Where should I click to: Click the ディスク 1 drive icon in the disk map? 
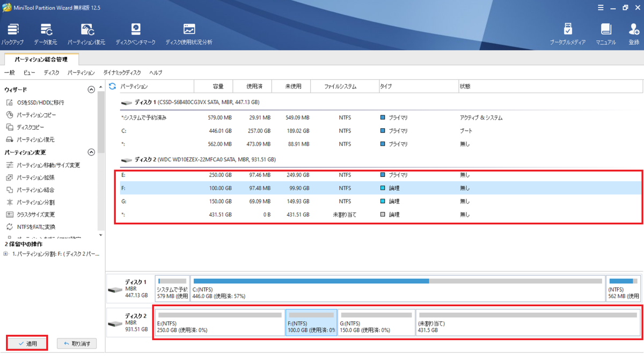tap(115, 290)
